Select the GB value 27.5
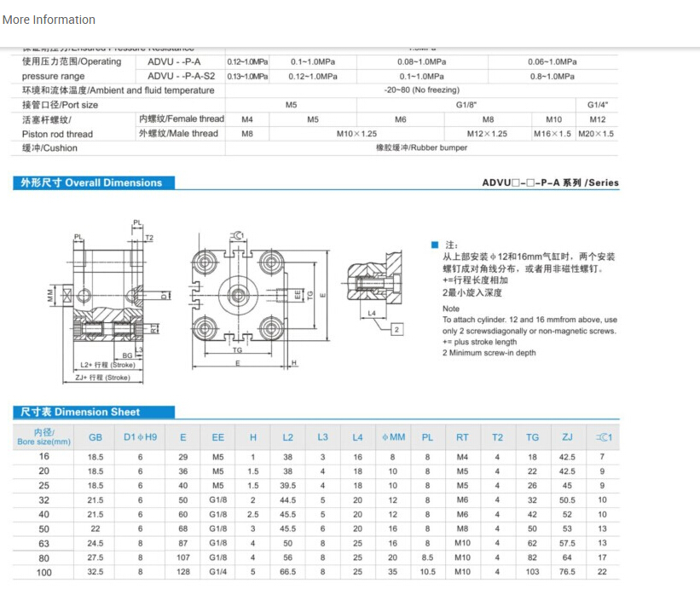Viewport: 700px width, 606px height. point(95,557)
